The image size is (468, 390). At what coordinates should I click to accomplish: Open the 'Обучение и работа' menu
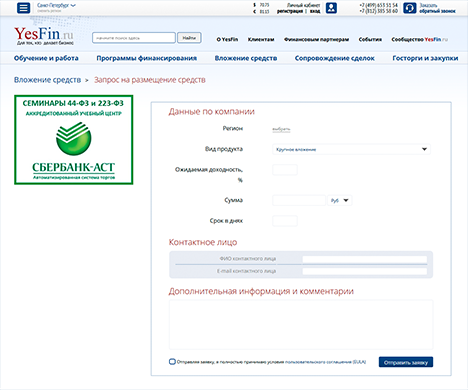46,58
